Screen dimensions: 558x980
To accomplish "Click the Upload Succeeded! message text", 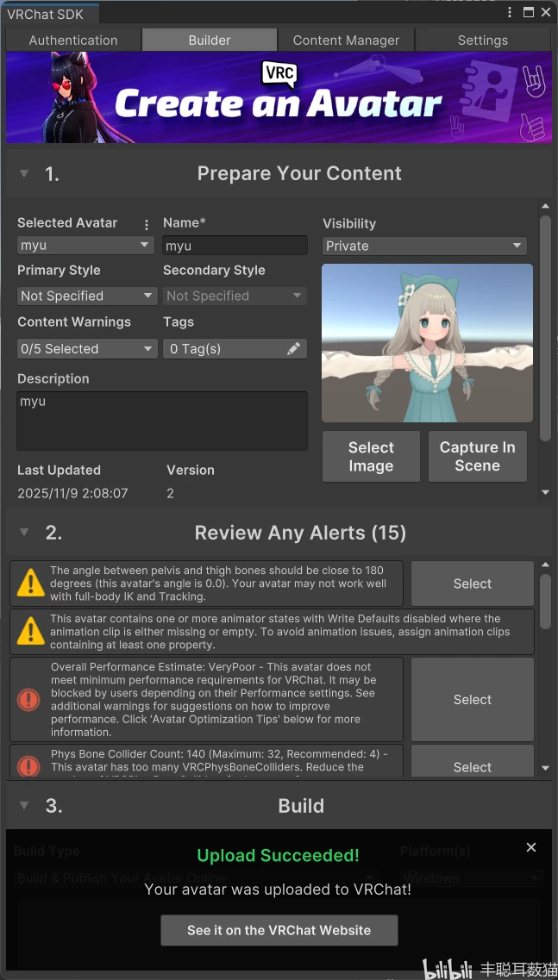I will tap(279, 855).
